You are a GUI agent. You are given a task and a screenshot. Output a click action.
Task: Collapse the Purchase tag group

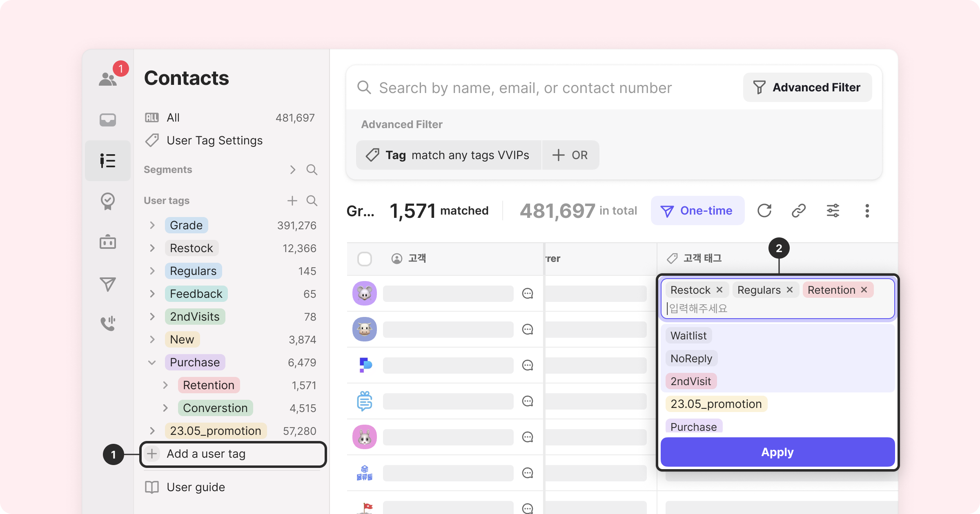coord(152,362)
